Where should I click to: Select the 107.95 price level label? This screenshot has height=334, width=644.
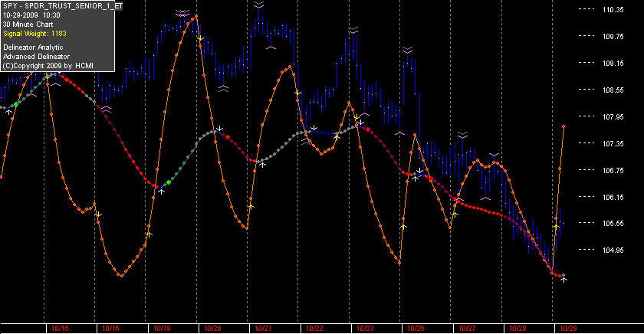613,117
